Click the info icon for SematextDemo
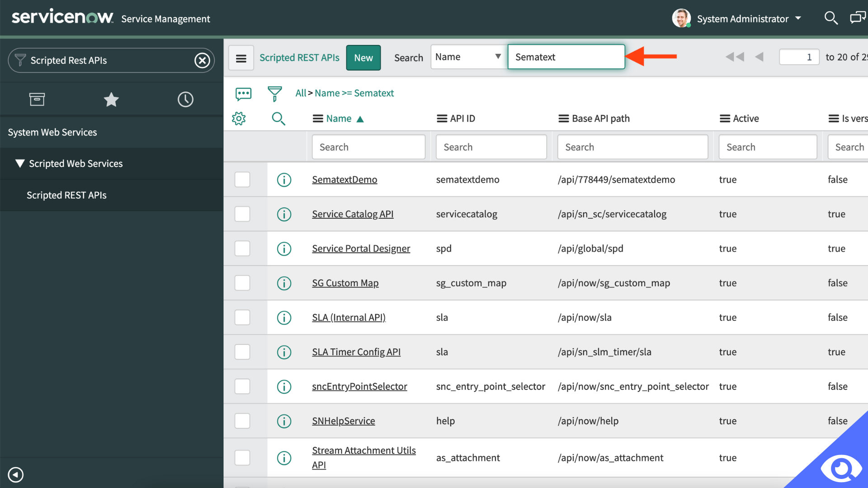 pyautogui.click(x=284, y=179)
